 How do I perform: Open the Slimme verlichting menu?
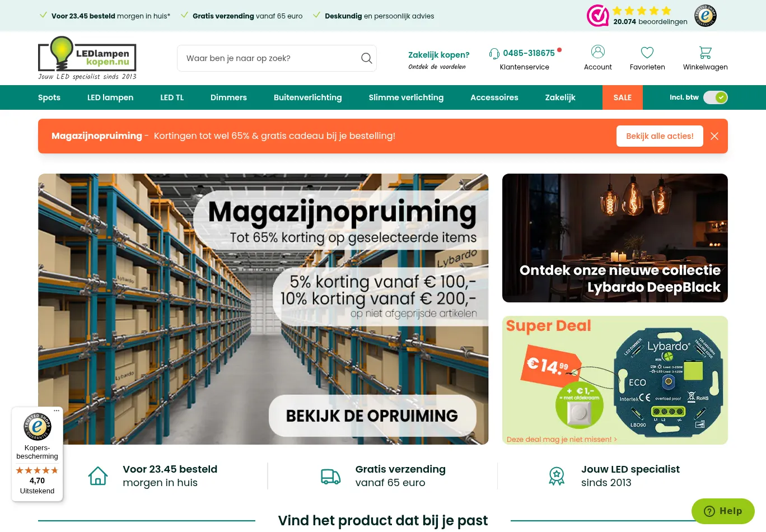[x=406, y=97]
